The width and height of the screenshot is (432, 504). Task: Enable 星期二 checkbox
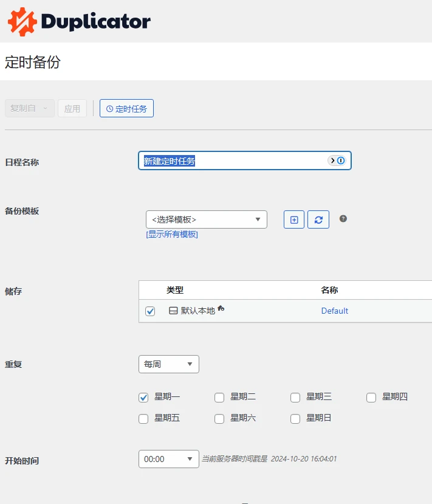coord(219,398)
